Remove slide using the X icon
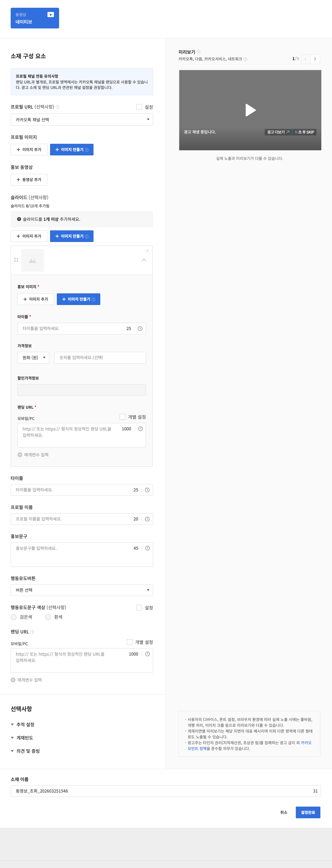The width and height of the screenshot is (332, 868). pyautogui.click(x=147, y=251)
